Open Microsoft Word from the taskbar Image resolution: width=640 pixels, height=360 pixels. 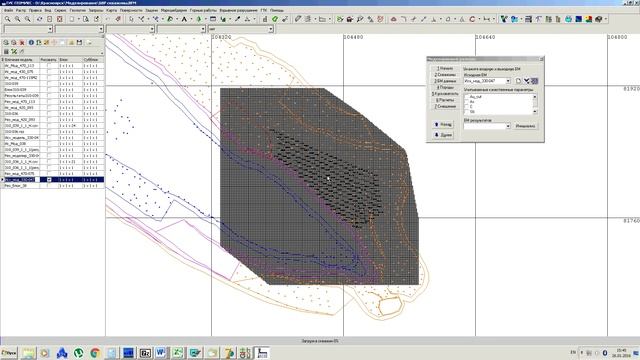click(161, 353)
